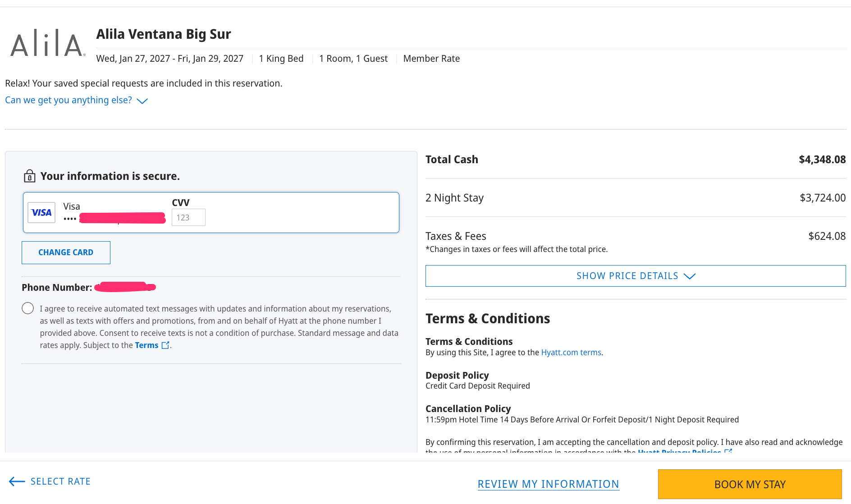
Task: Click Book My Stay button
Action: [750, 484]
